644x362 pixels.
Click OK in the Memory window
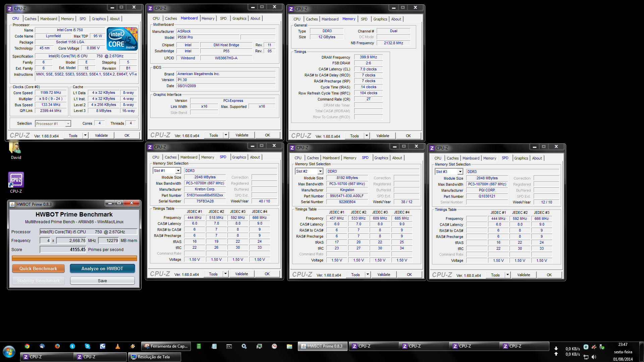tap(408, 136)
